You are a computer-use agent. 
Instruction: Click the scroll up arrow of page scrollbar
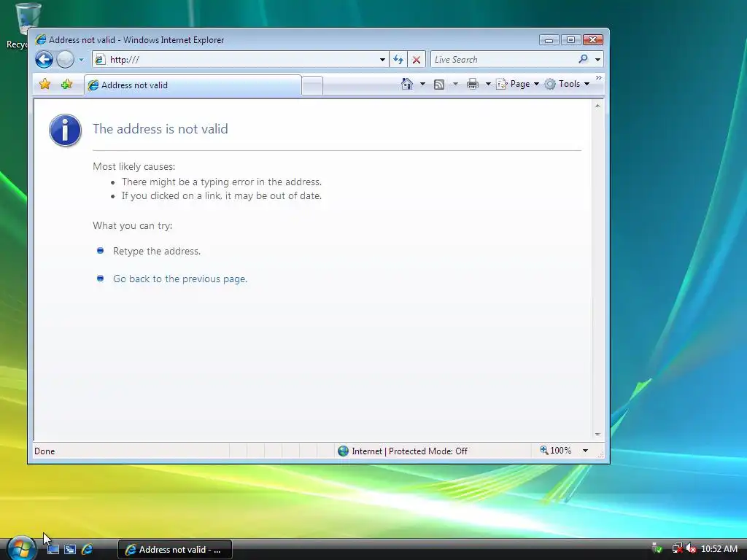(x=597, y=105)
